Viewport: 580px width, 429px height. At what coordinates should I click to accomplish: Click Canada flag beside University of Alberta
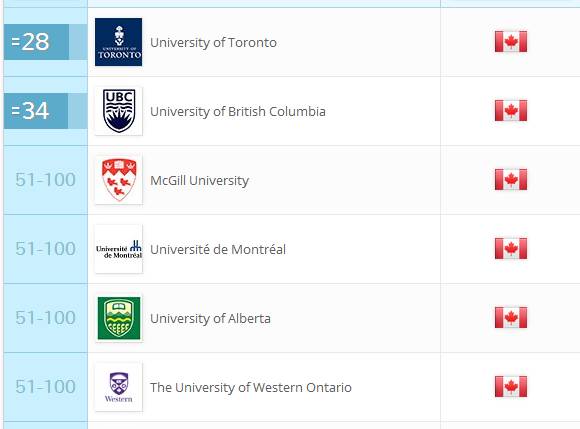coord(511,317)
